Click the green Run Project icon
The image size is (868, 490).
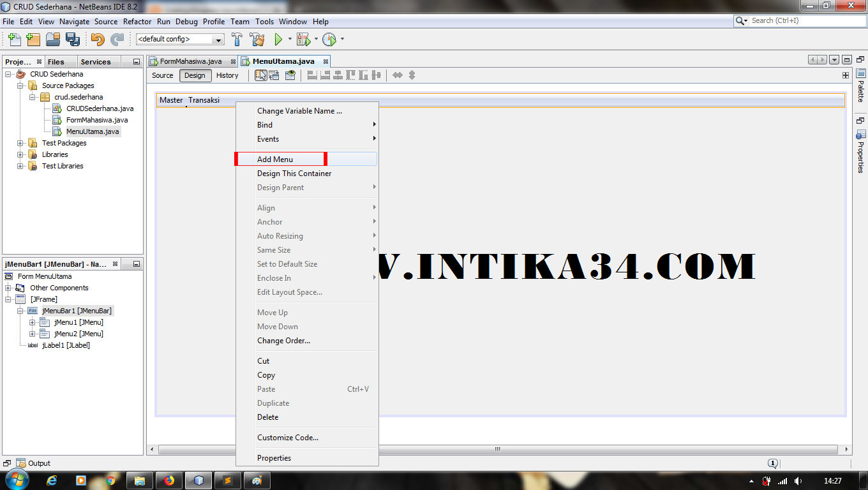(278, 40)
